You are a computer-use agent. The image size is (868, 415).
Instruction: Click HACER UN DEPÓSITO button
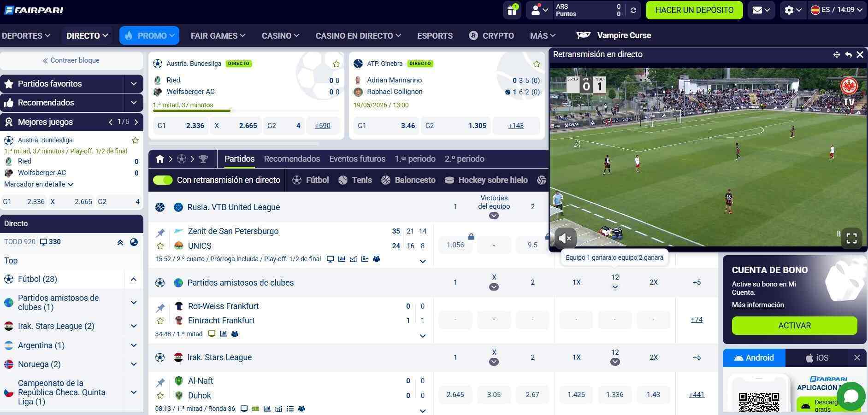pos(694,10)
